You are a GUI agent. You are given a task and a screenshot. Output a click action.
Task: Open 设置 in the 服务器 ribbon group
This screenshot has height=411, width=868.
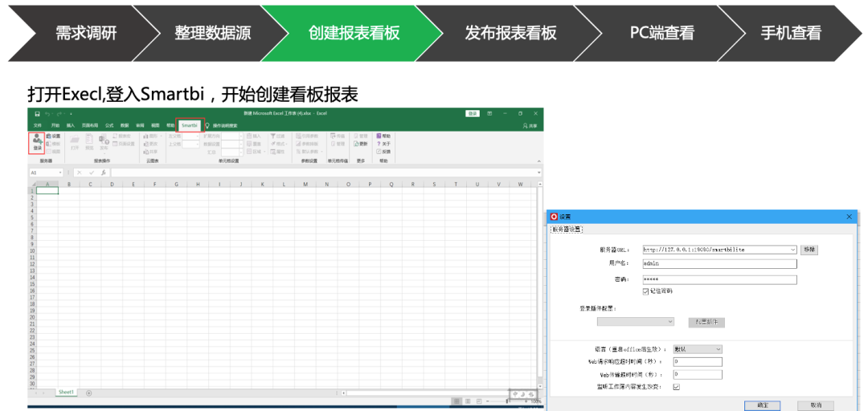(54, 136)
